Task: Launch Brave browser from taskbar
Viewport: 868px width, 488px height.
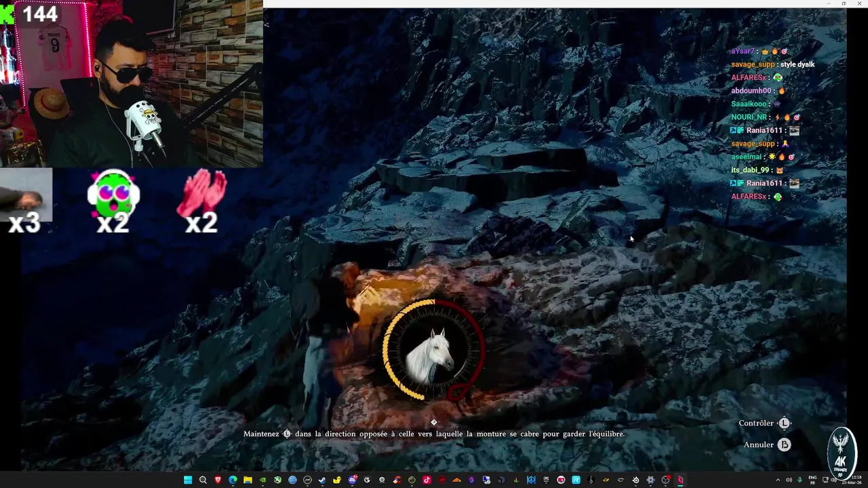Action: click(218, 480)
